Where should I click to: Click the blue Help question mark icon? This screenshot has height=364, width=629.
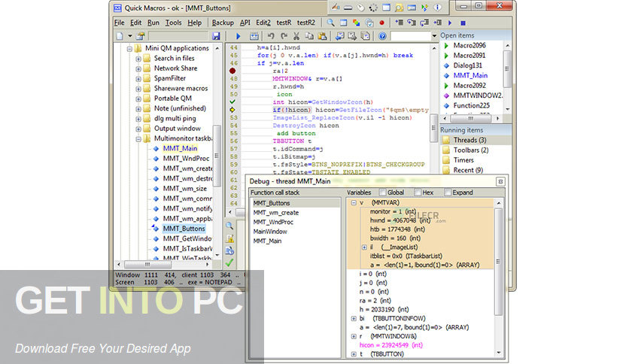pyautogui.click(x=383, y=36)
